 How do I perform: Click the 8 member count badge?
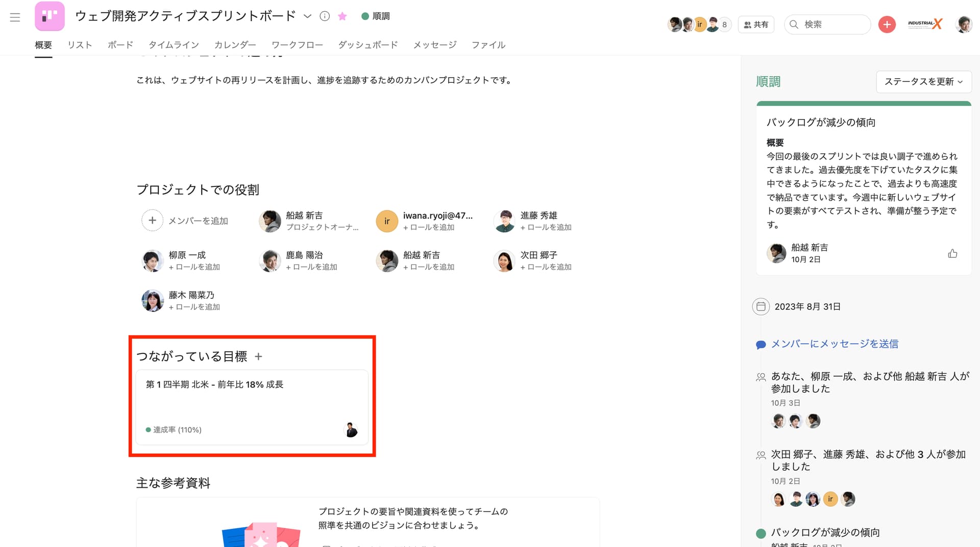pyautogui.click(x=724, y=25)
